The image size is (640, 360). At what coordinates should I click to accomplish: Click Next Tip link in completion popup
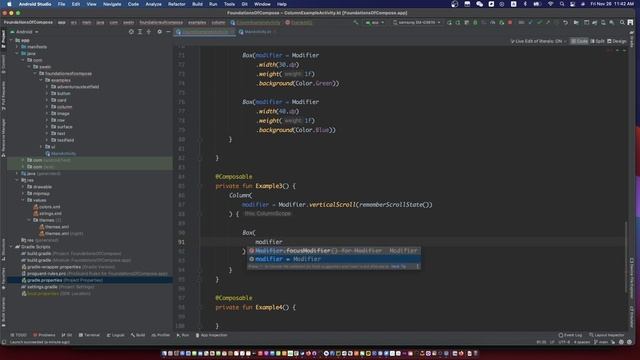point(398,267)
